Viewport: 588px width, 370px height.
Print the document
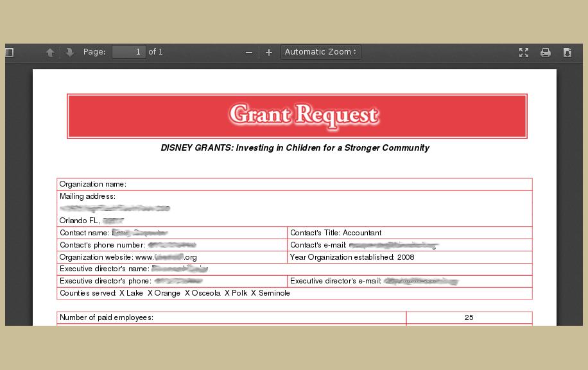546,53
